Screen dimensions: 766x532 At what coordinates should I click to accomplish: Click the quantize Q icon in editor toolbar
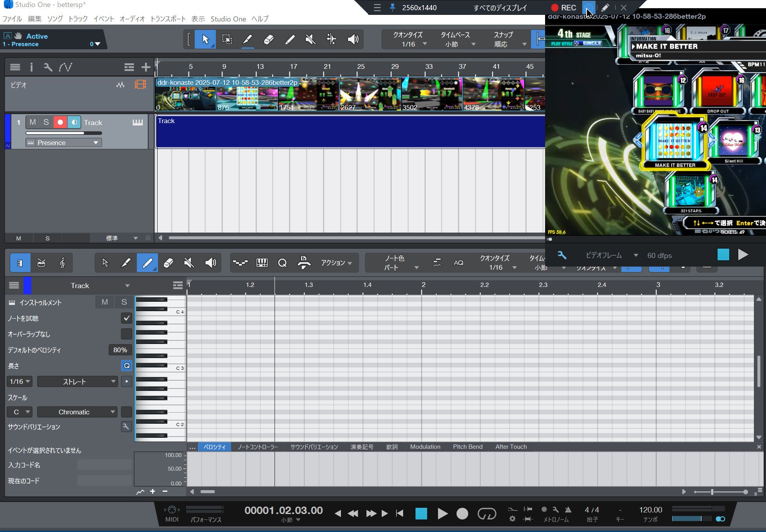(x=282, y=263)
